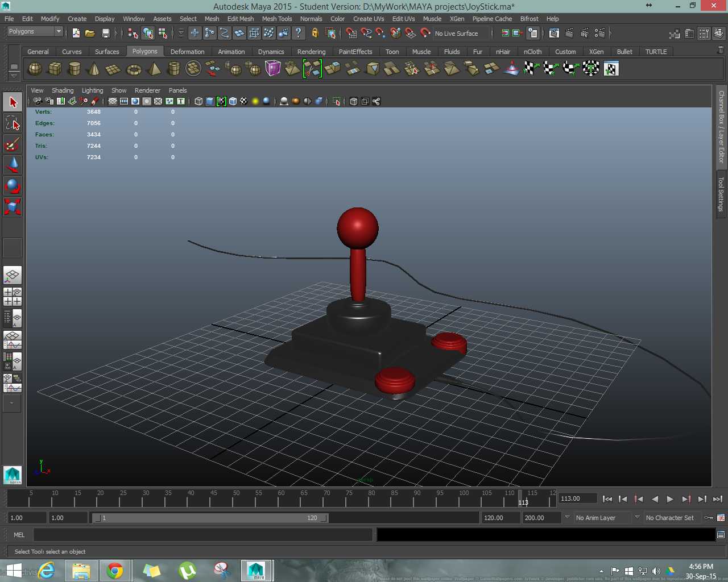The height and width of the screenshot is (582, 728).
Task: Create a polygon cylinder from the shelf
Action: (74, 69)
